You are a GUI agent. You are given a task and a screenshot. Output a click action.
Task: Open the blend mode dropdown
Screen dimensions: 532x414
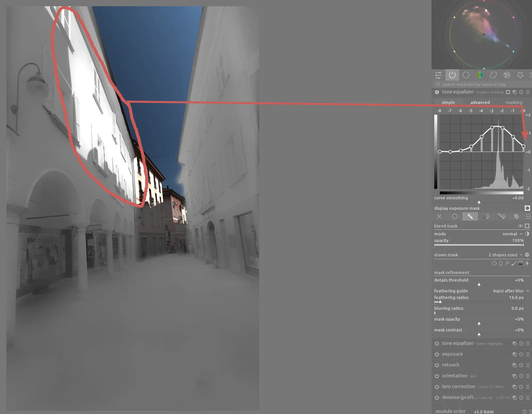tap(512, 234)
